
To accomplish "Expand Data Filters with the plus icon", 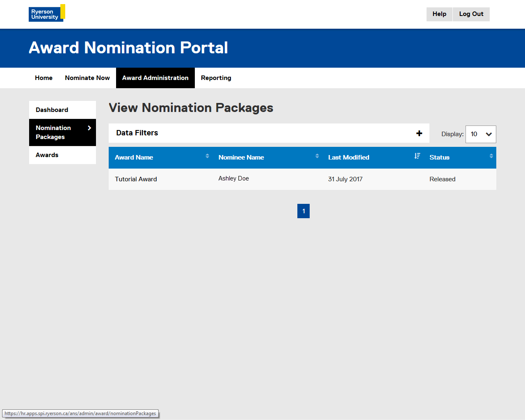I will tap(419, 133).
